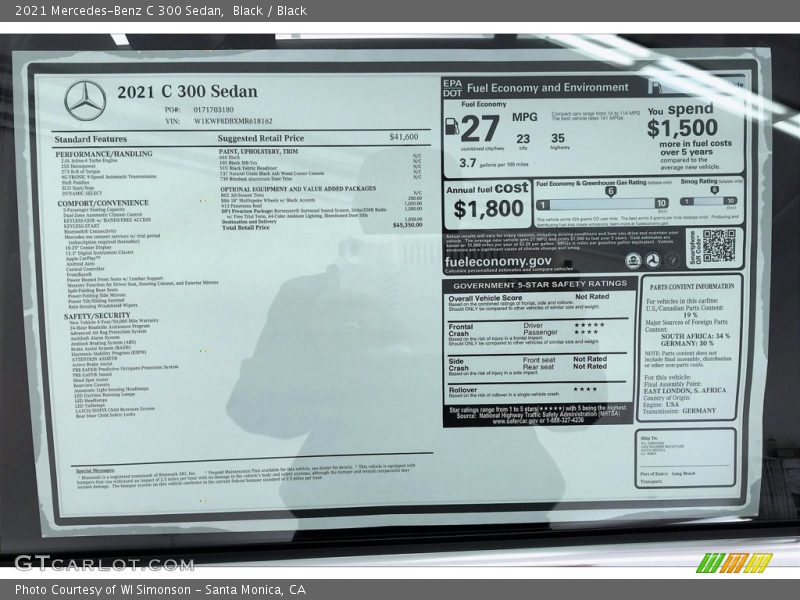This screenshot has height=600, width=800.
Task: Click the Frontal Crash Driver star rating
Action: click(x=589, y=324)
